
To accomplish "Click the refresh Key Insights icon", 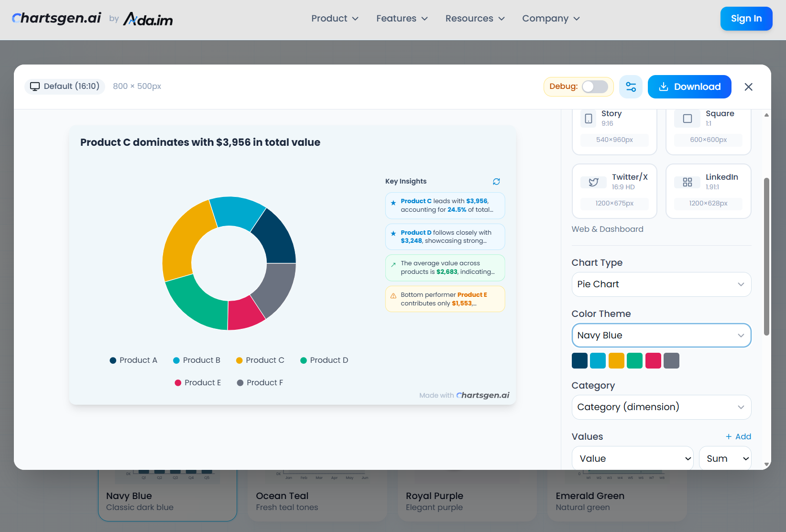I will [496, 182].
